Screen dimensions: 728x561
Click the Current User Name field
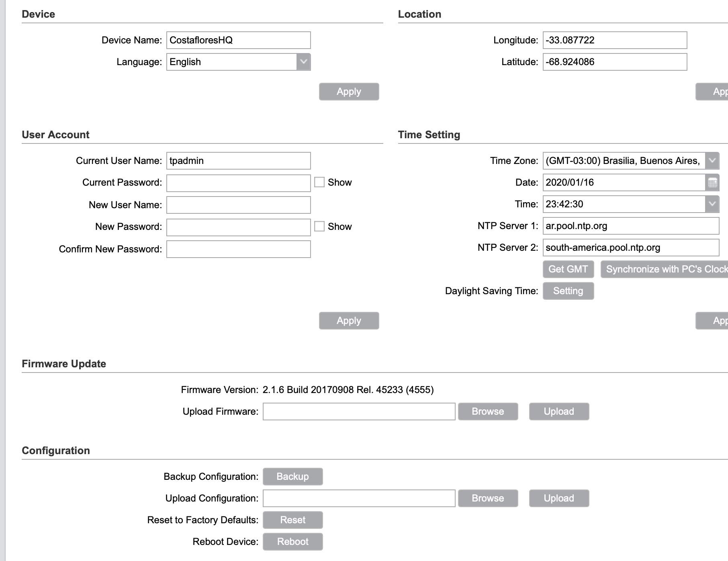pos(239,161)
